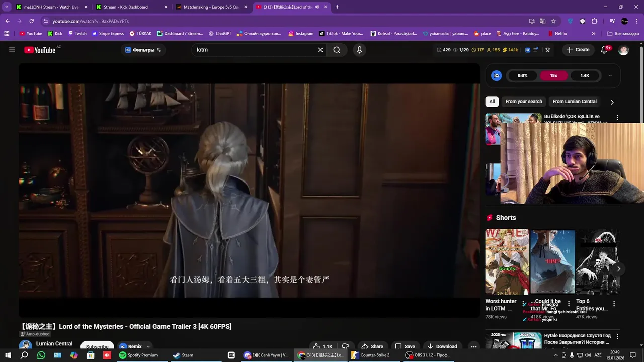
Task: Go to YouTube home via logo
Action: point(40,50)
